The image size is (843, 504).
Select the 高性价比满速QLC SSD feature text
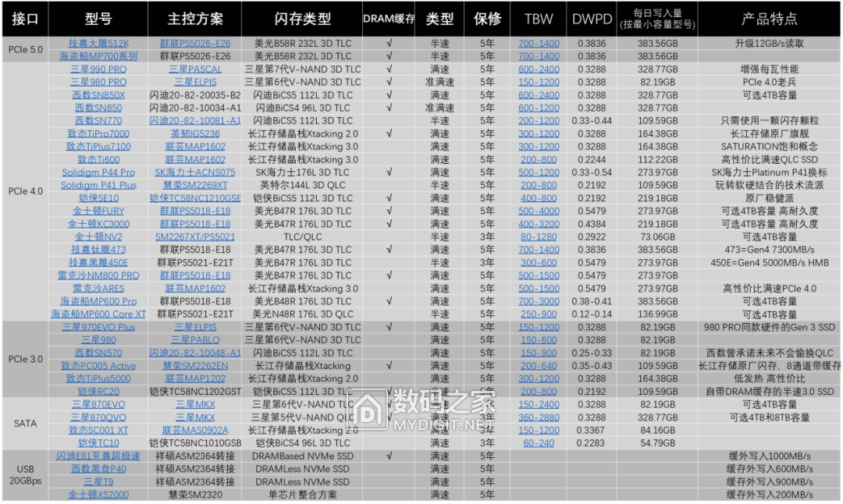770,160
